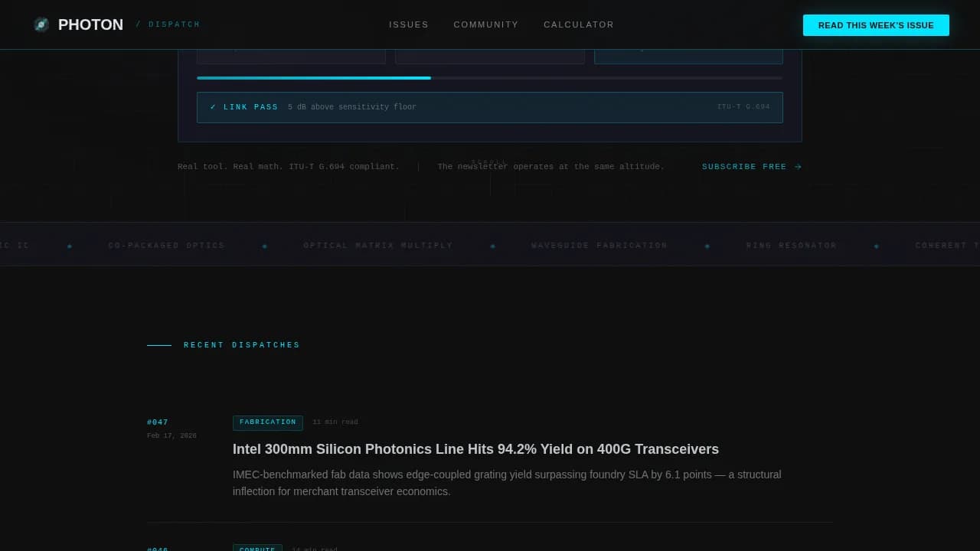The width and height of the screenshot is (980, 551).
Task: Click the Photon logo icon
Action: coord(41,24)
